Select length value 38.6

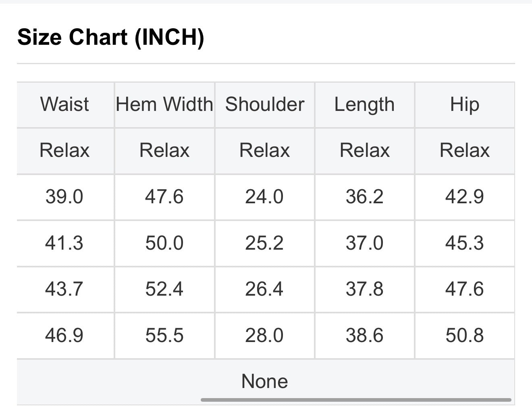tap(364, 335)
